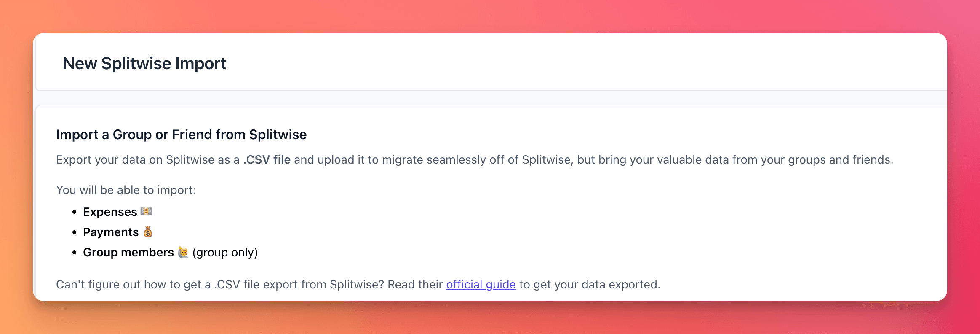Click the bullet point before Payments

(x=75, y=232)
